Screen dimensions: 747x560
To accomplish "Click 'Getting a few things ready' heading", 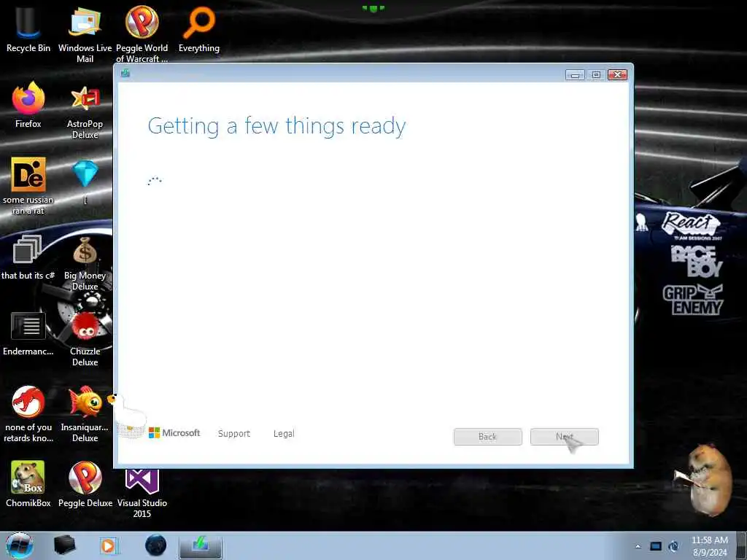I will (276, 127).
